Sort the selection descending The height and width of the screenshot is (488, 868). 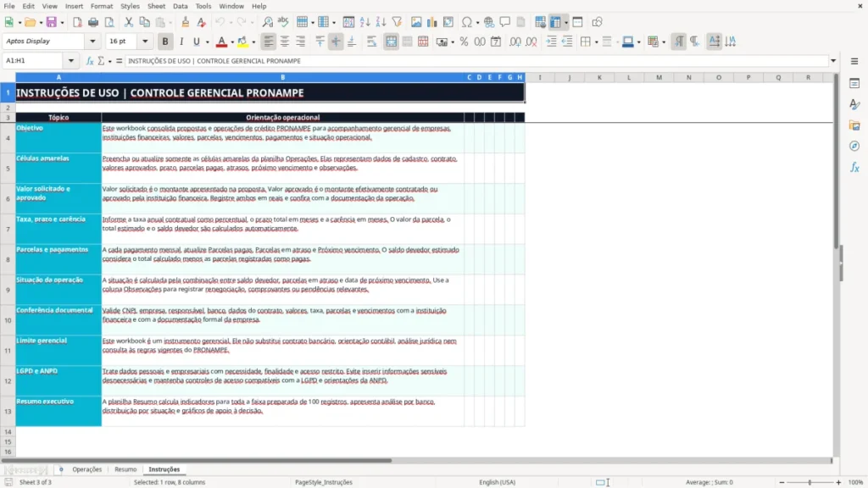381,22
